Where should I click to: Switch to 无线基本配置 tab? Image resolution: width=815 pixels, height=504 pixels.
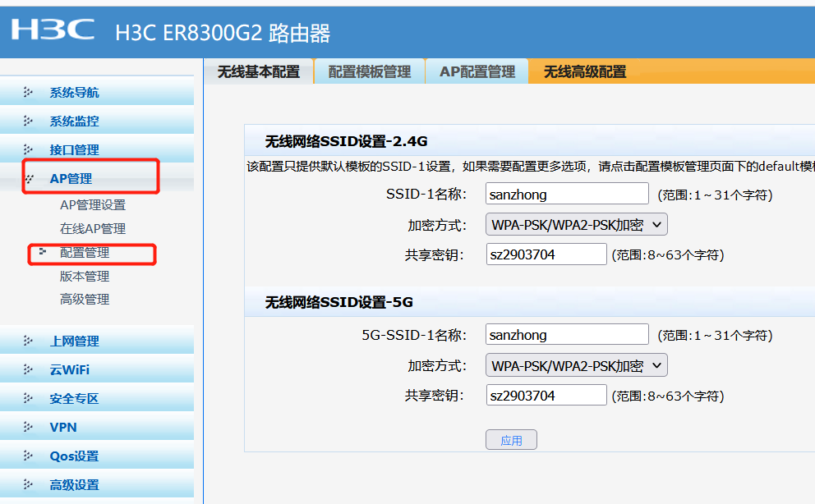(258, 71)
